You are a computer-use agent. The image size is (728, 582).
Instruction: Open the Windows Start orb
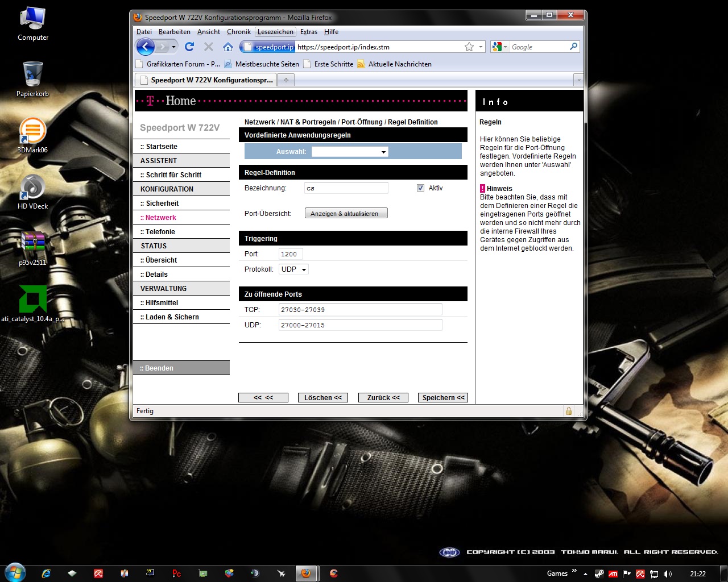14,572
